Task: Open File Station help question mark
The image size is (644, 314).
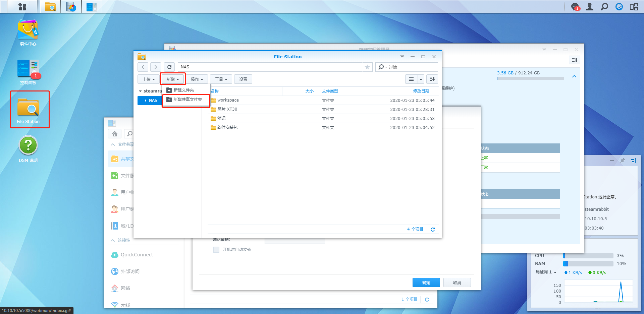Action: point(402,57)
